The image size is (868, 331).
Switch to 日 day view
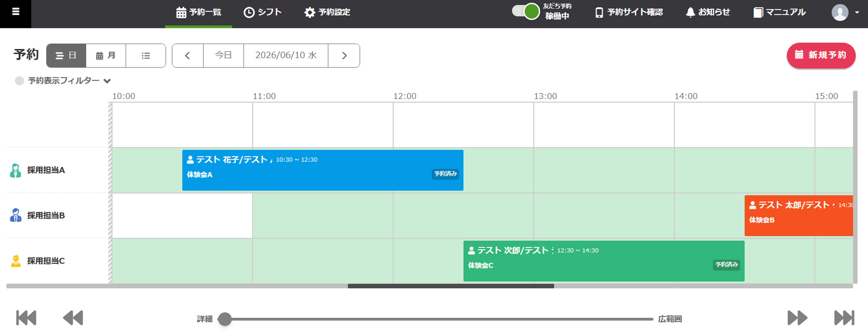tap(66, 55)
